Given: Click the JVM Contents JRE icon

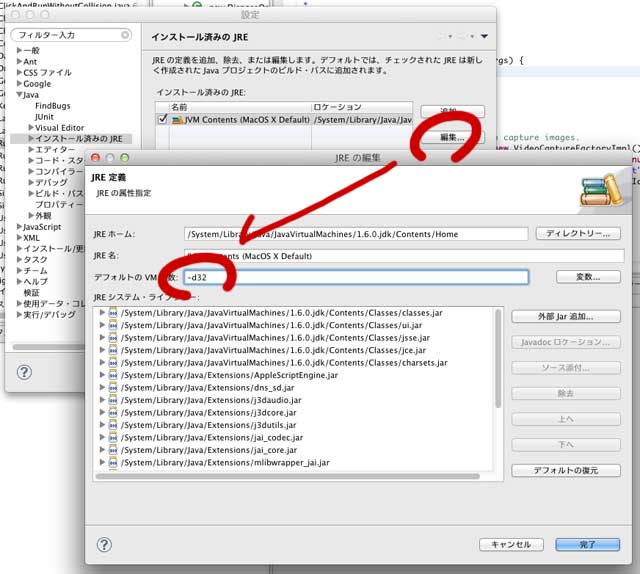Looking at the screenshot, I should (177, 119).
